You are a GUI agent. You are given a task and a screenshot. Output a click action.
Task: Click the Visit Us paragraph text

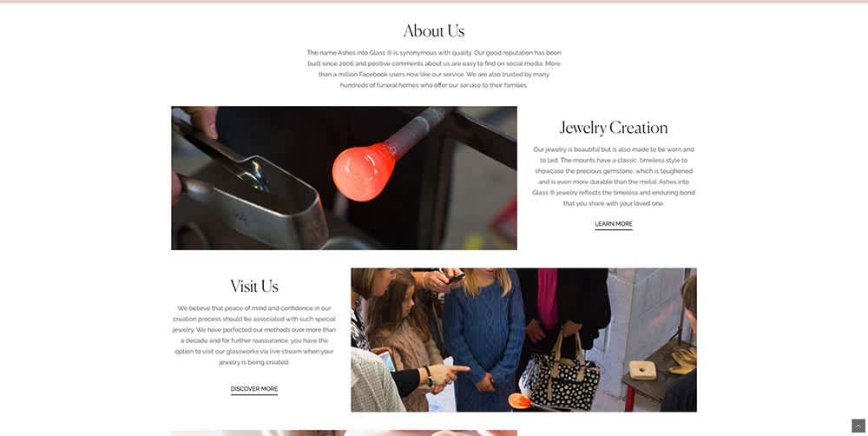click(x=254, y=334)
